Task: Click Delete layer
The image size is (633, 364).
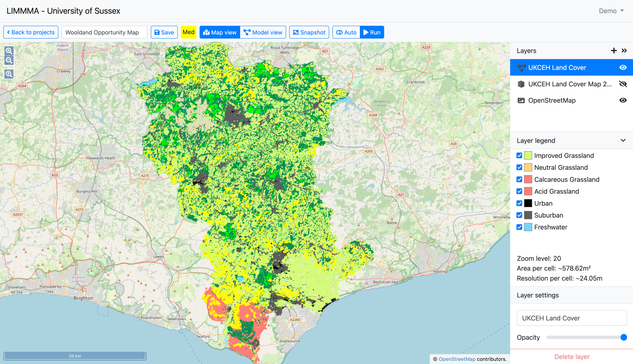Action: pyautogui.click(x=571, y=357)
